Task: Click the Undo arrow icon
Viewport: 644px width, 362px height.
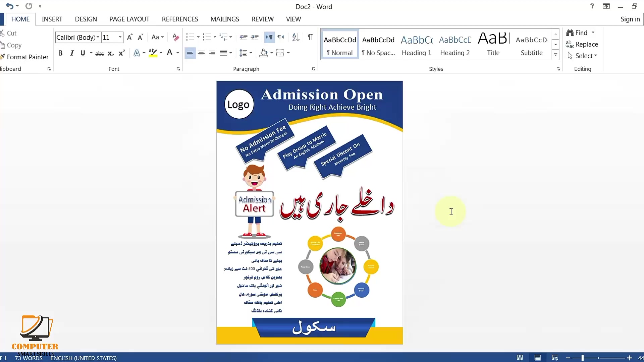Action: pyautogui.click(x=9, y=6)
